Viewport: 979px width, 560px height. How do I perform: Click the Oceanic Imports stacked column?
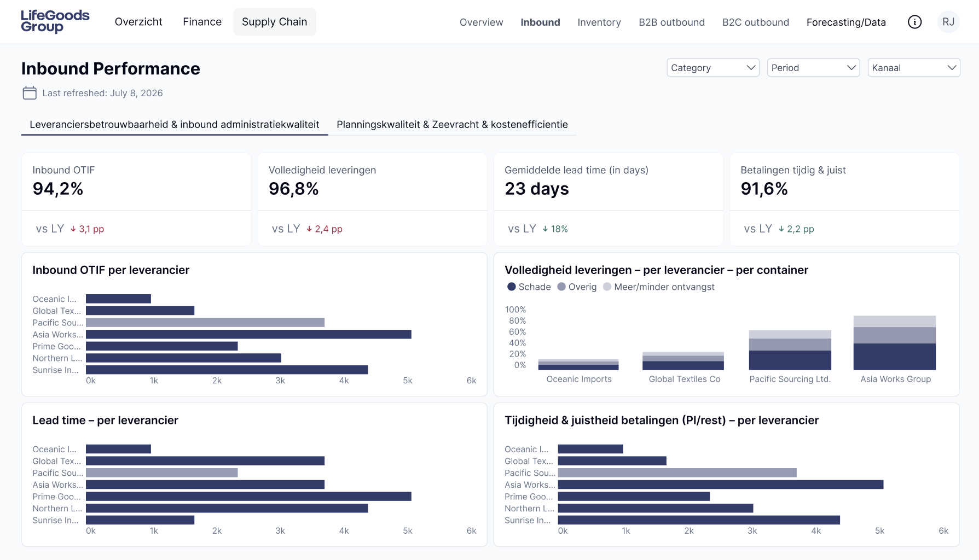pos(578,365)
